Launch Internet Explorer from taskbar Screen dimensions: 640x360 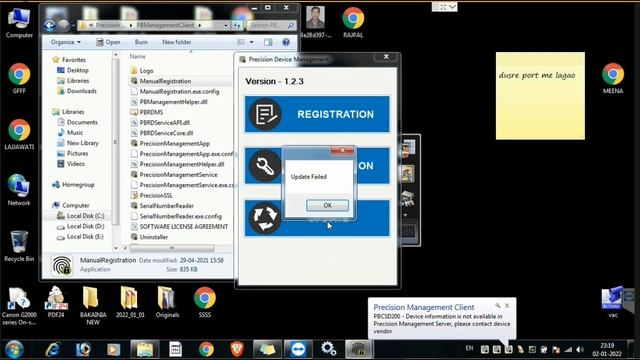click(x=53, y=349)
